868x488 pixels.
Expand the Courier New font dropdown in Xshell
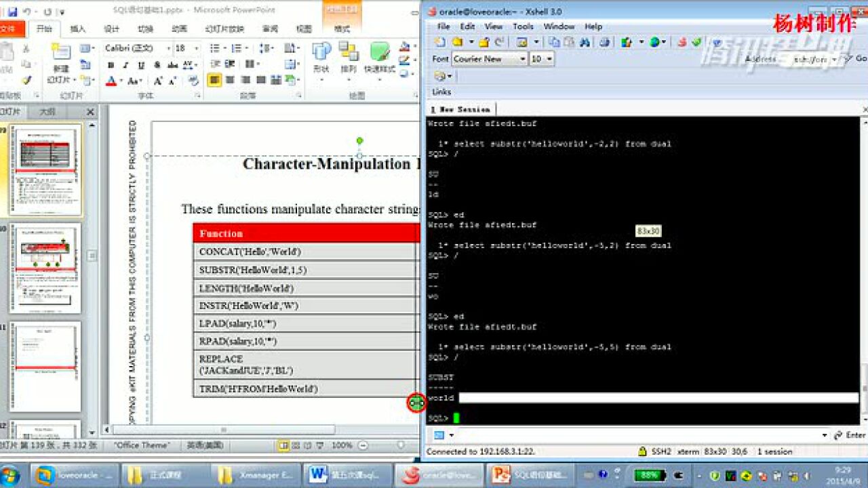tap(523, 60)
